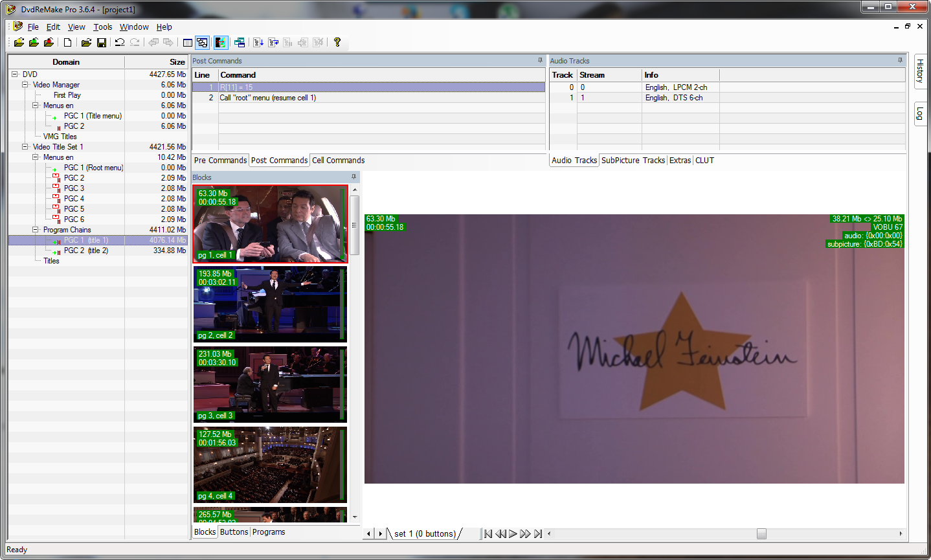931x560 pixels.
Task: Play the preview video
Action: coord(513,534)
